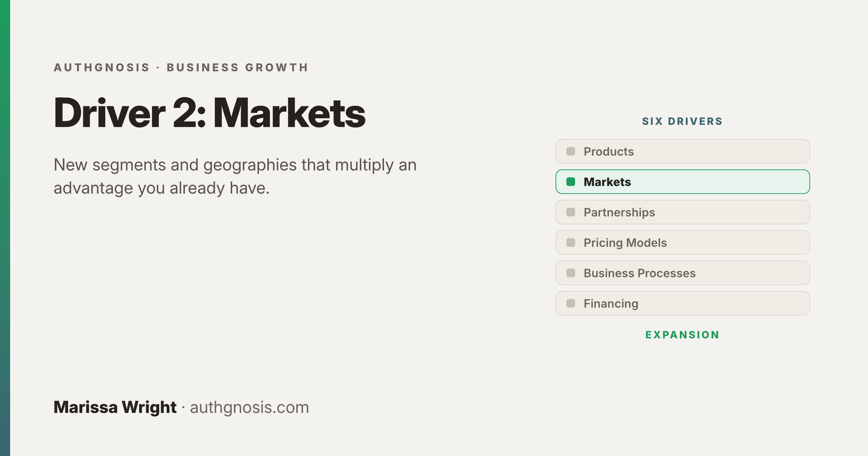Viewport: 868px width, 456px height.
Task: Click the gray square beside Products
Action: (x=571, y=151)
